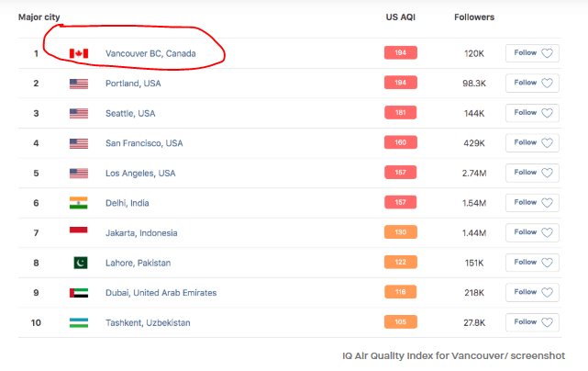
Task: Open the Lahore, Pakistan city link
Action: pos(138,263)
